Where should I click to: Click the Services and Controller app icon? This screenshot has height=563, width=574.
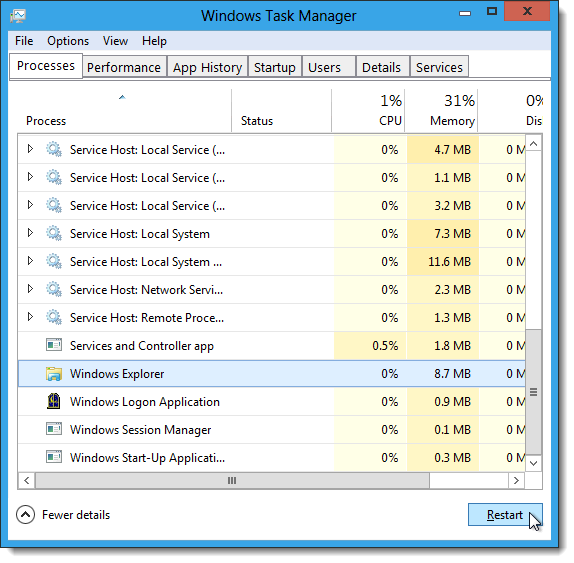(x=54, y=345)
